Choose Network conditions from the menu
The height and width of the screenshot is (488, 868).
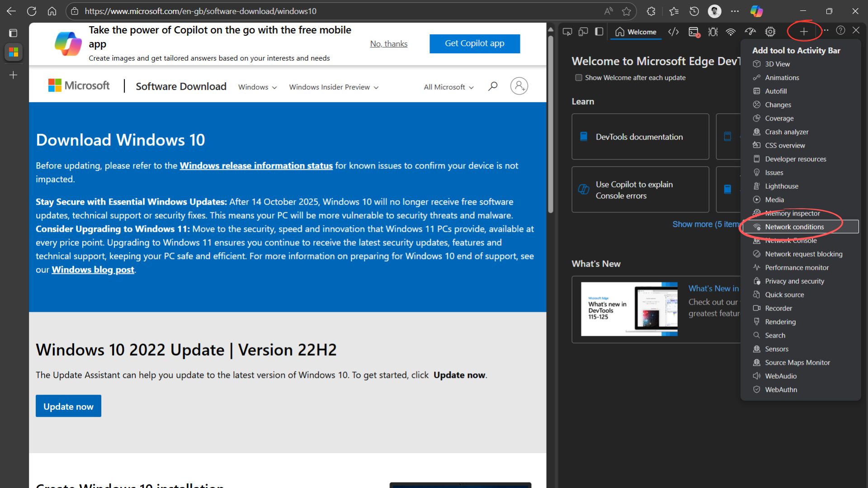point(801,227)
